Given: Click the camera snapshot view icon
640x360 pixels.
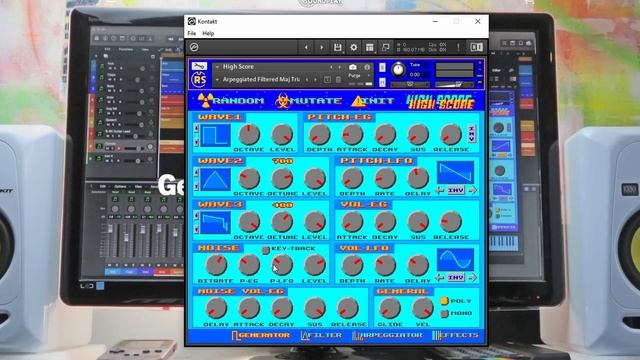Looking at the screenshot, I should click(x=353, y=67).
